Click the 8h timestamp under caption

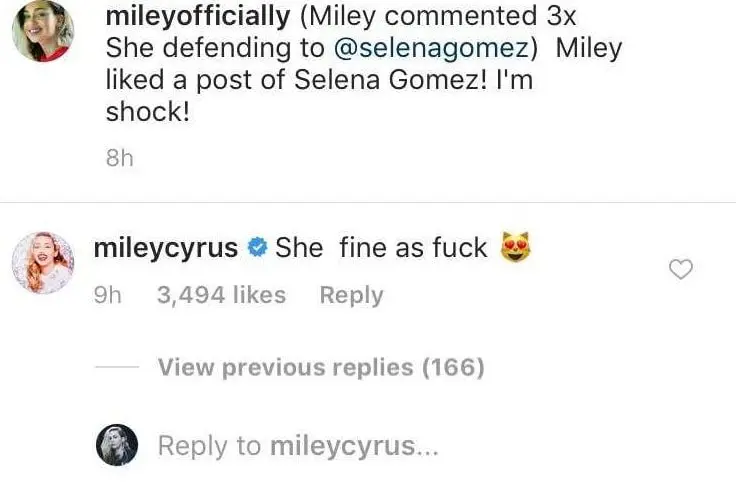[x=119, y=158]
